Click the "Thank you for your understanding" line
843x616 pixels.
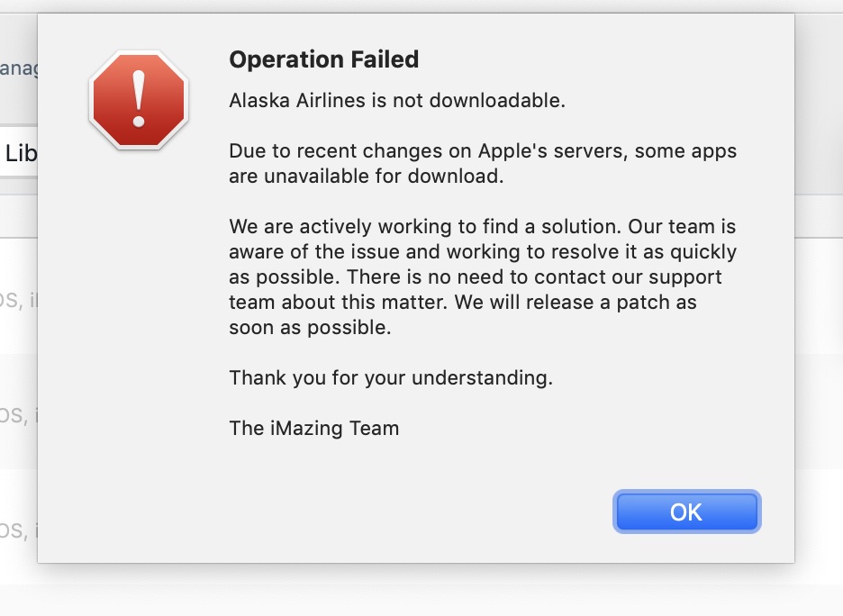[390, 377]
